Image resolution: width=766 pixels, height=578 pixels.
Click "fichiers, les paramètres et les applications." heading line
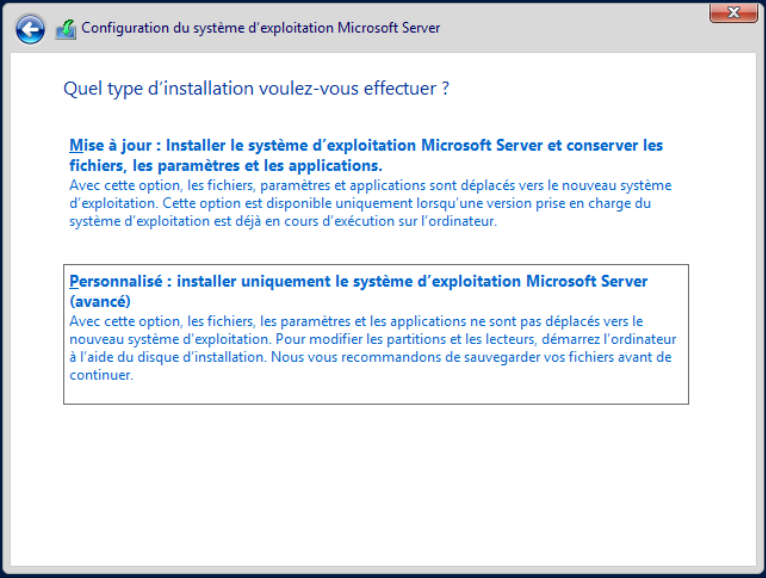[x=226, y=165]
